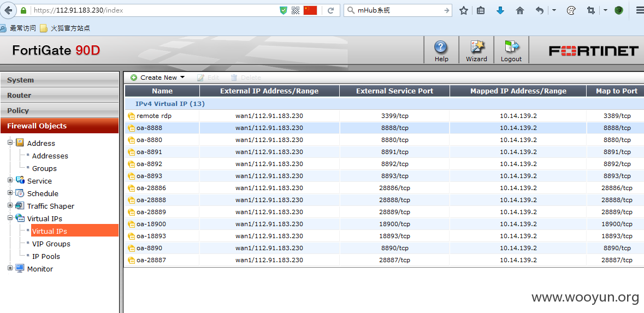Click the oa-8888 row icon
The height and width of the screenshot is (313, 644).
pos(132,128)
